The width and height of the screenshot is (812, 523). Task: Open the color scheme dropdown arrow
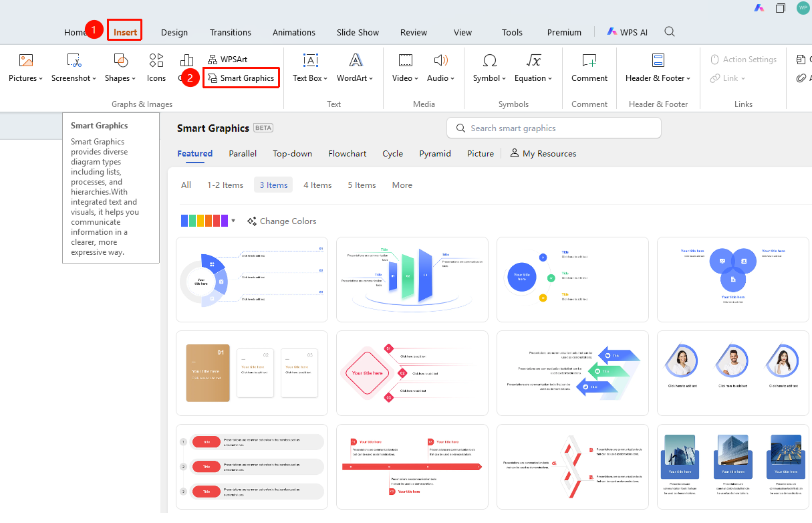click(233, 221)
